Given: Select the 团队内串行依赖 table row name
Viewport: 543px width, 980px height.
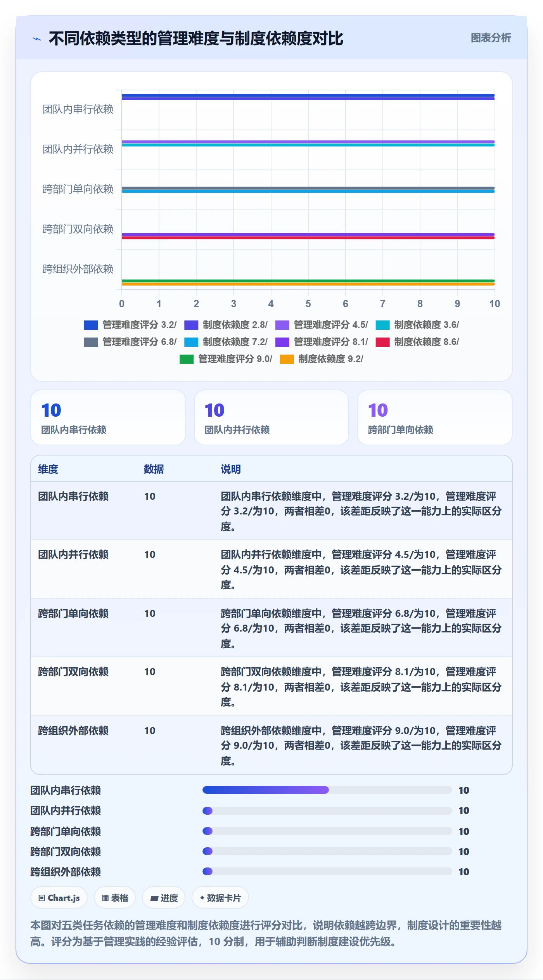Looking at the screenshot, I should [73, 496].
